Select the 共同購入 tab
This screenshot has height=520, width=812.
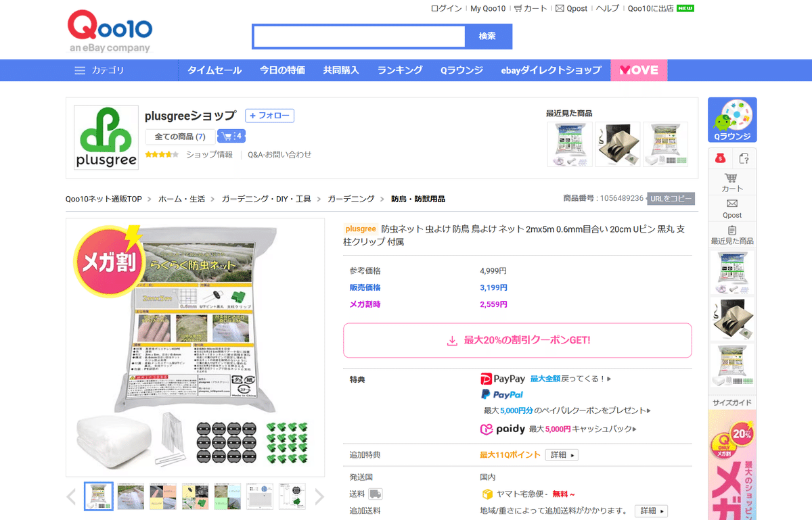(x=341, y=70)
